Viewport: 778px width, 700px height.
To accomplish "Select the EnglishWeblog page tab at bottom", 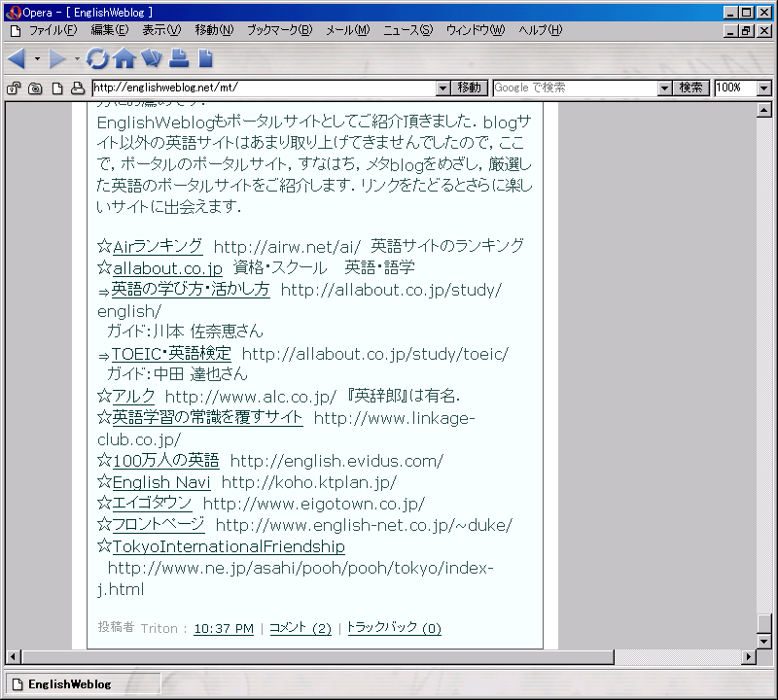I will [x=83, y=684].
